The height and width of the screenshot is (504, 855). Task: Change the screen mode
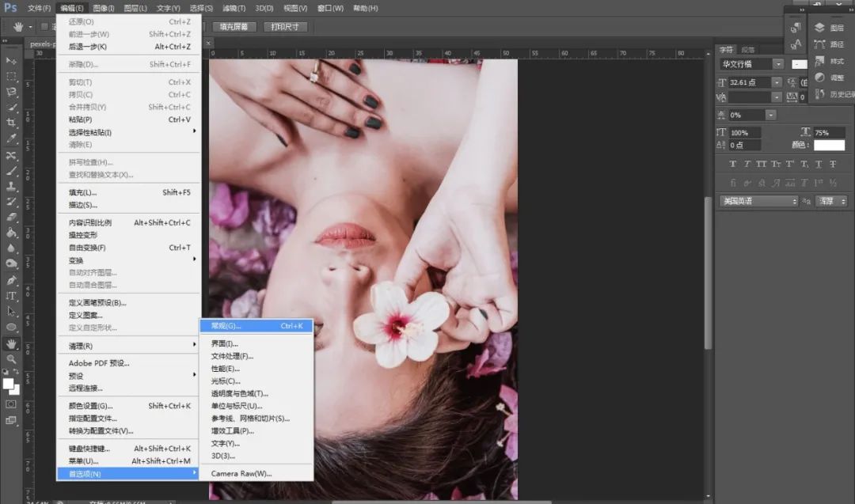click(x=11, y=420)
